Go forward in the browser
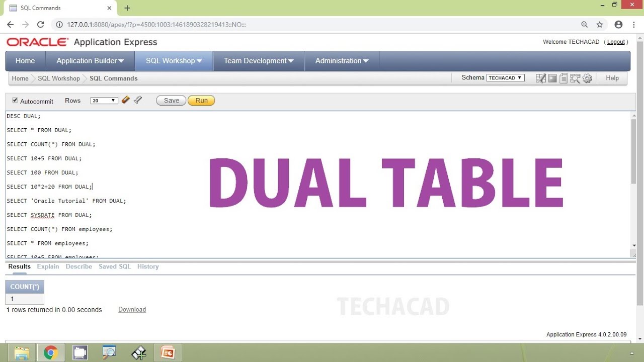Image resolution: width=644 pixels, height=362 pixels. point(25,24)
